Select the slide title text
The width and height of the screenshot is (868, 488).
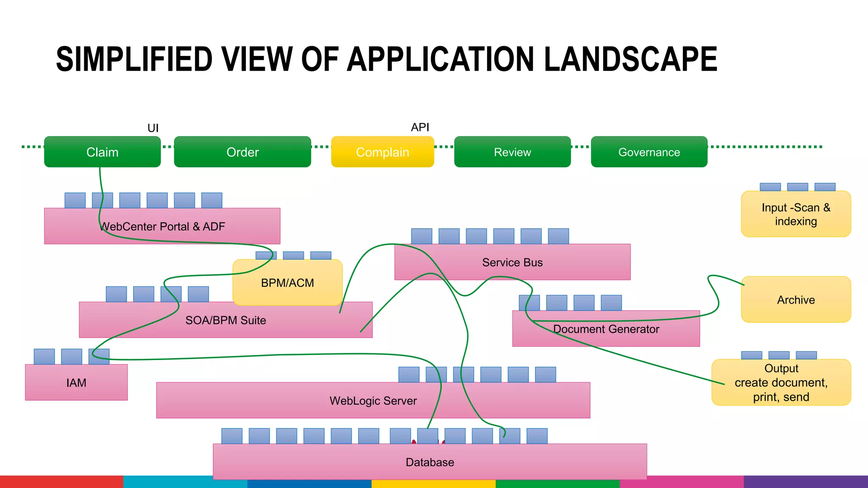pyautogui.click(x=387, y=59)
